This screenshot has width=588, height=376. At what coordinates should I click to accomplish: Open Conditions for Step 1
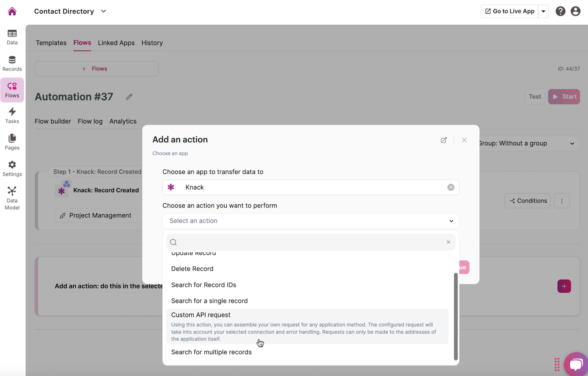(527, 201)
